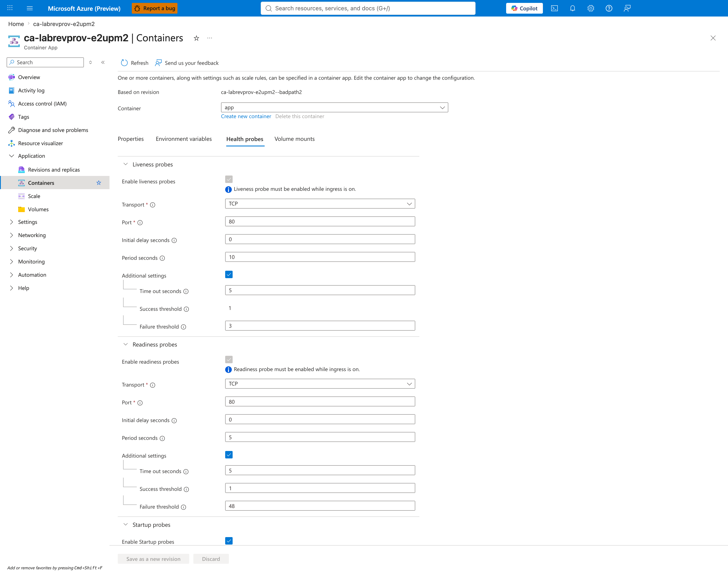Click Send us your feedback
This screenshot has height=572, width=728.
click(187, 63)
